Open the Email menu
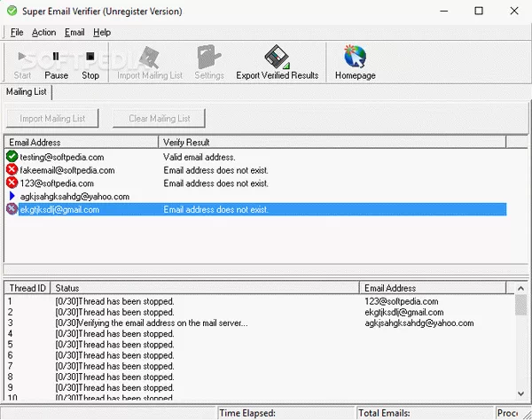 pyautogui.click(x=74, y=32)
